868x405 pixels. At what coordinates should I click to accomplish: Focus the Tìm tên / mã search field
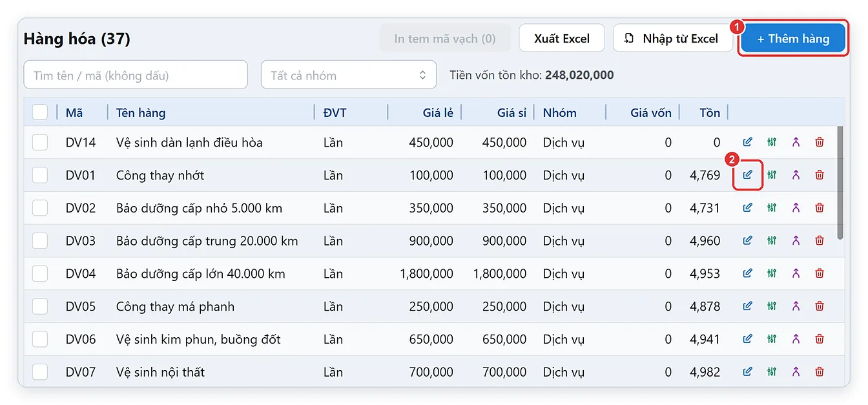pos(136,75)
